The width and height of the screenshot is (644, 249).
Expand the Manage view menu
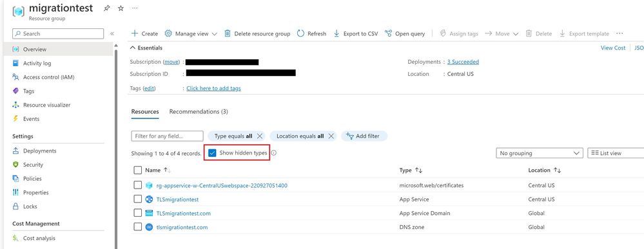click(x=191, y=33)
